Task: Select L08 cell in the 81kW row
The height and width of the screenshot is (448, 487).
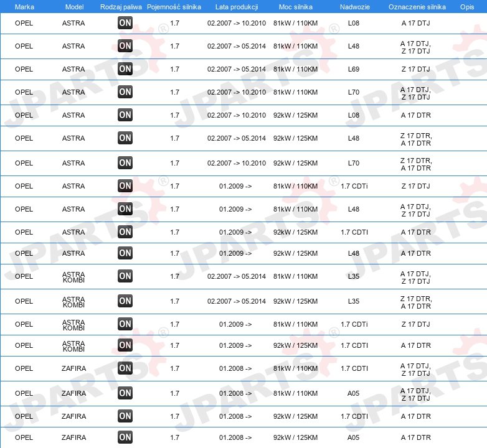Action: pyautogui.click(x=354, y=23)
